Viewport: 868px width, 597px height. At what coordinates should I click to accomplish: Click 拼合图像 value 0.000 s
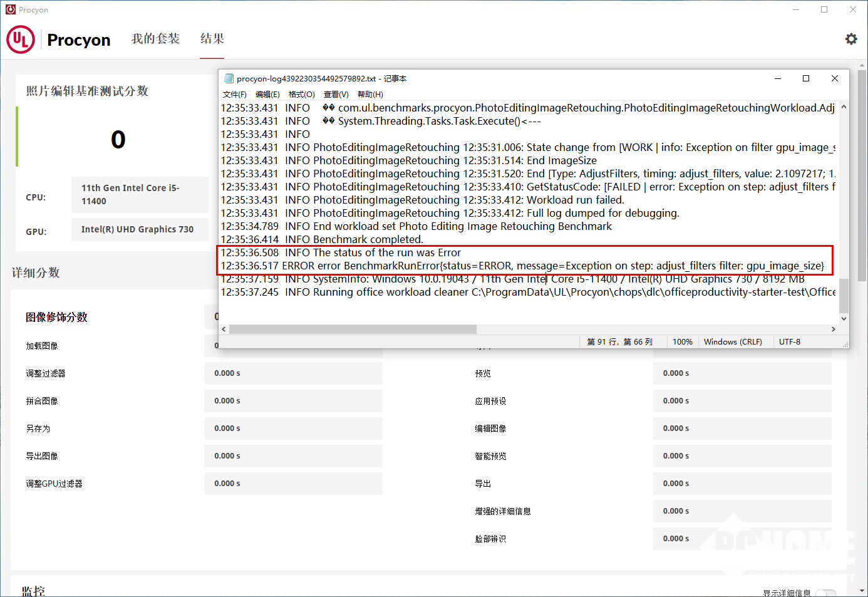pyautogui.click(x=293, y=401)
